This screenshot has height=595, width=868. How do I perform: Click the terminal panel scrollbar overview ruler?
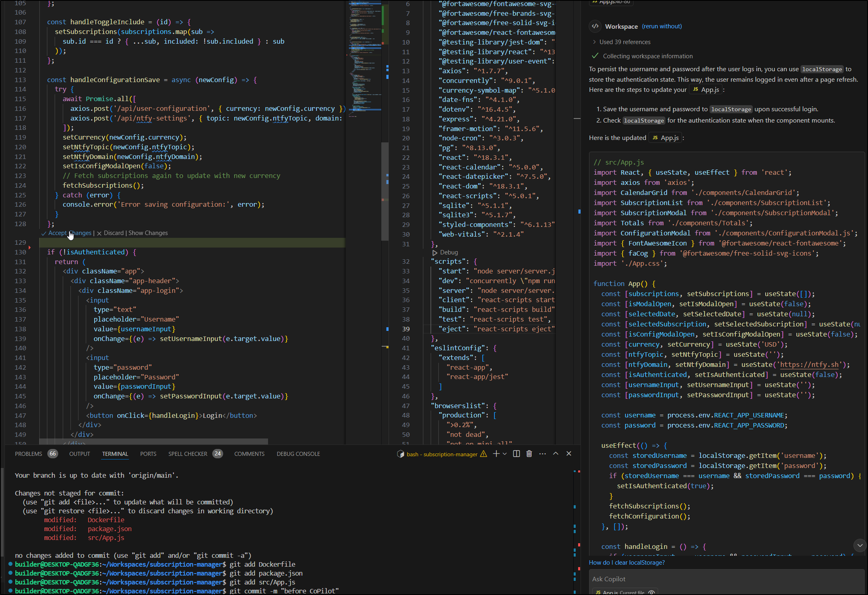pos(577,532)
